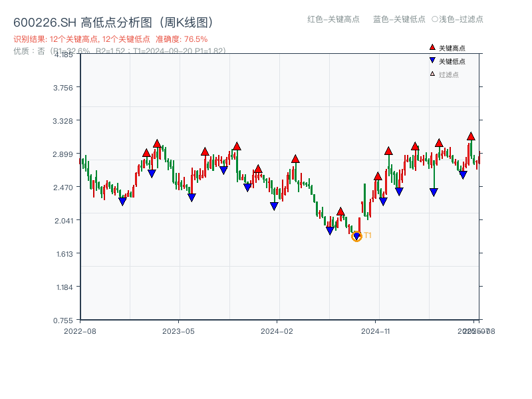Select the earliest blue low-point triangle on chart

click(122, 201)
